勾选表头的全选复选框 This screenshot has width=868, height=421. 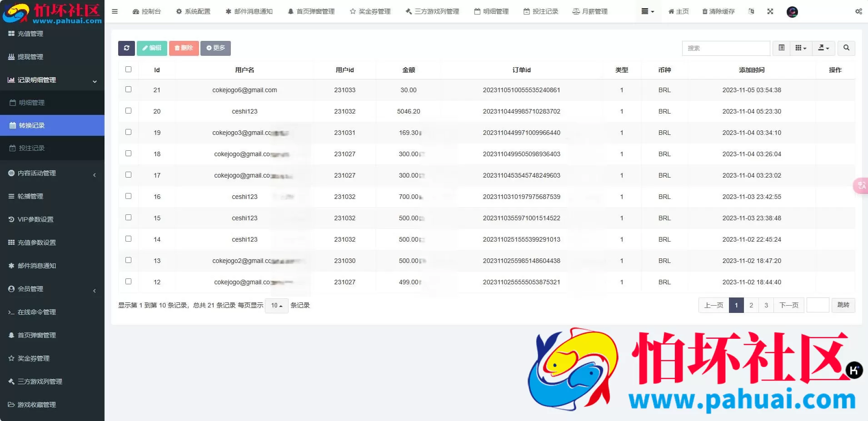129,69
